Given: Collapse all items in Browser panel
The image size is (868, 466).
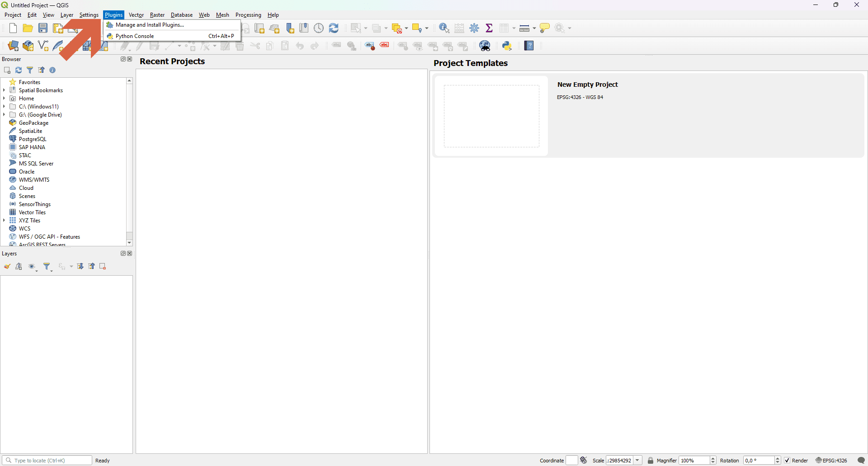Looking at the screenshot, I should 42,70.
